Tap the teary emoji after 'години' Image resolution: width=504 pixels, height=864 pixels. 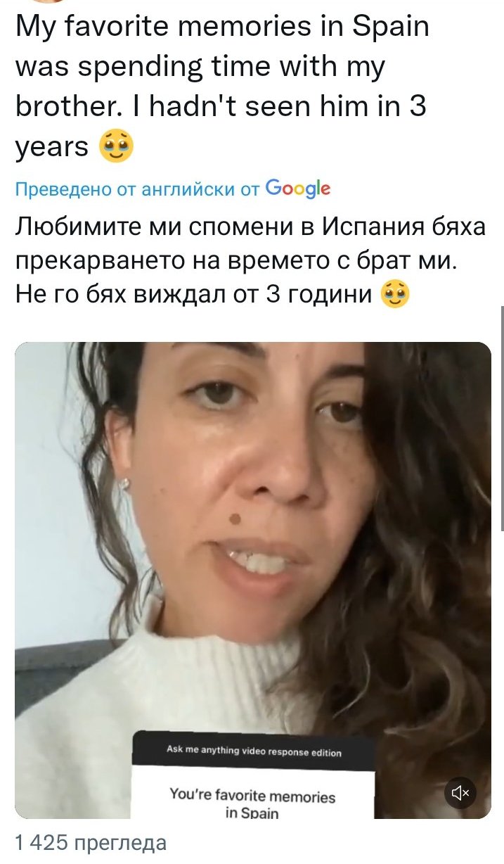(x=394, y=294)
